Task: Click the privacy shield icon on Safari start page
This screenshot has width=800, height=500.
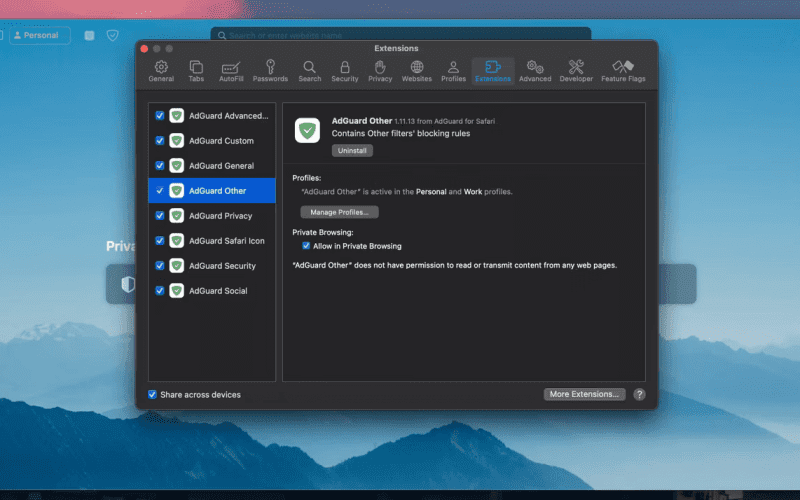Action: [128, 284]
